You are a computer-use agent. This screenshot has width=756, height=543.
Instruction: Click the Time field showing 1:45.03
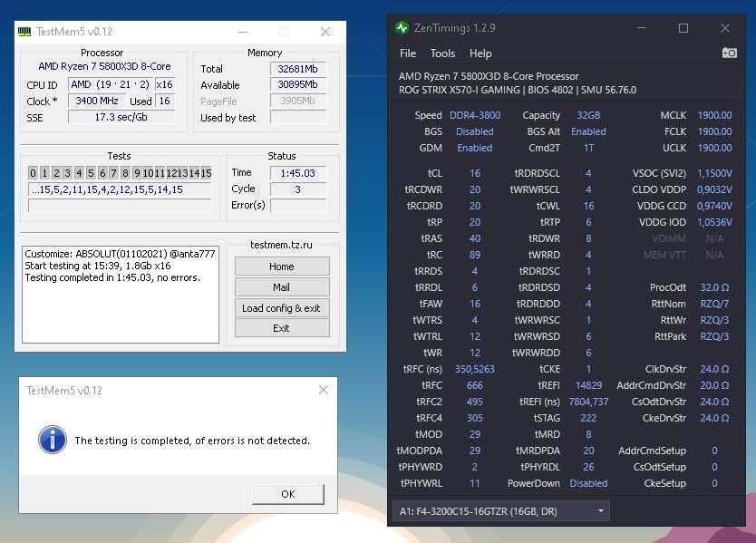click(297, 172)
